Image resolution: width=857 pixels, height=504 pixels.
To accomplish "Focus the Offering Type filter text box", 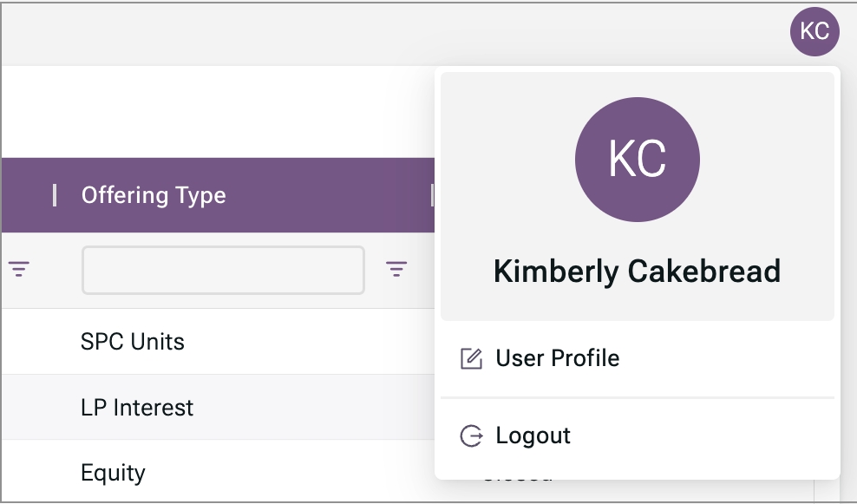I will tap(223, 271).
